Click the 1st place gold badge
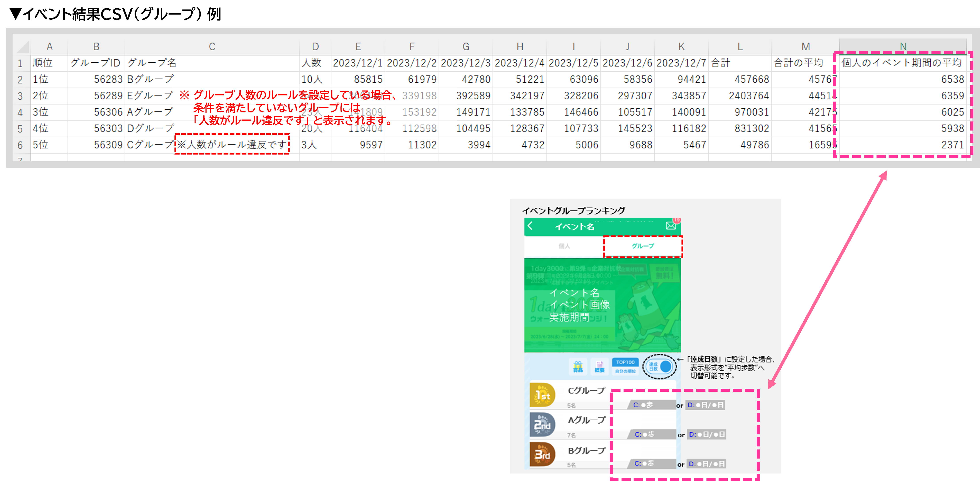The image size is (980, 481). click(x=542, y=395)
